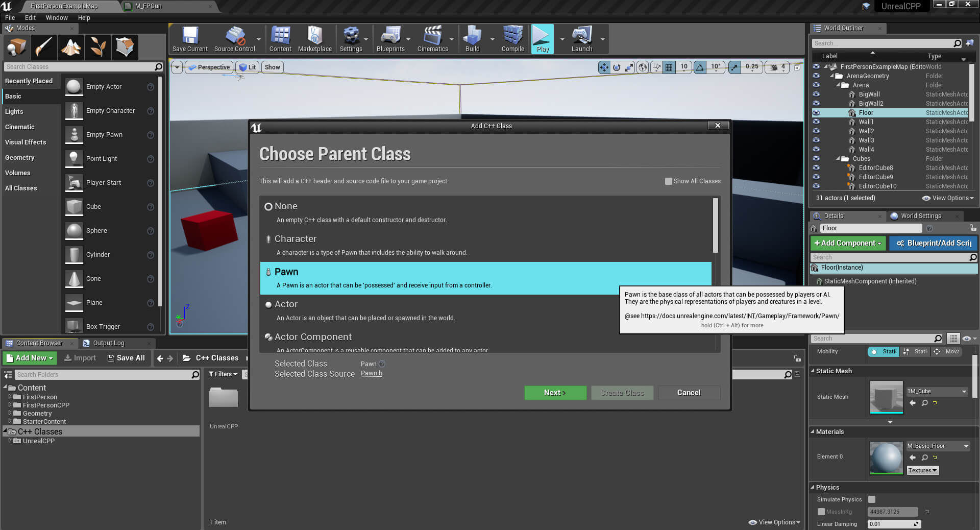
Task: Toggle Simulate Physics checkbox
Action: pos(872,500)
